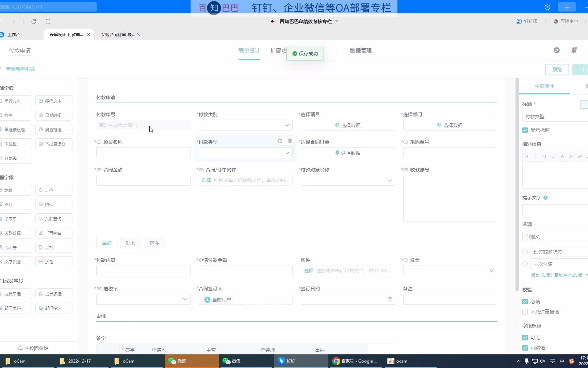588x368 pixels.
Task: Expand the organization name dropdown arrow at top
Action: click(337, 21)
